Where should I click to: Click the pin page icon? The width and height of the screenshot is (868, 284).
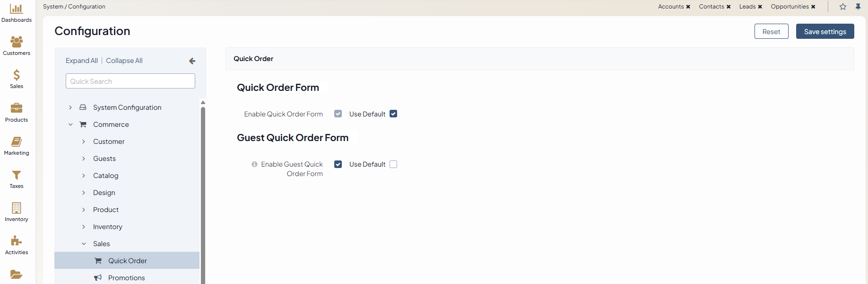(858, 7)
